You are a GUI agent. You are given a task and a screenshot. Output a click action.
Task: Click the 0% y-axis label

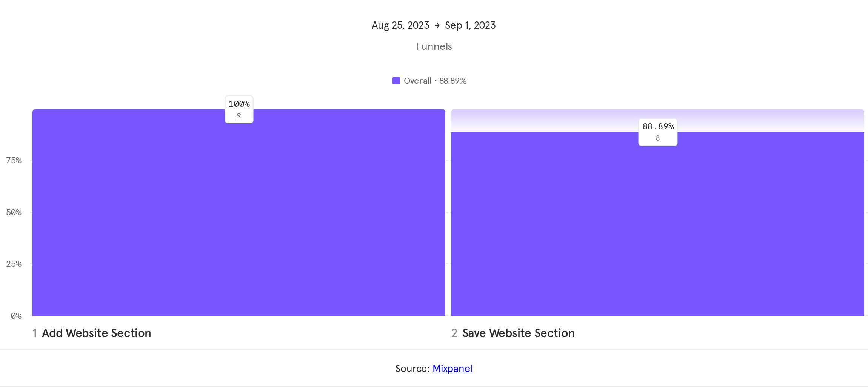(16, 316)
